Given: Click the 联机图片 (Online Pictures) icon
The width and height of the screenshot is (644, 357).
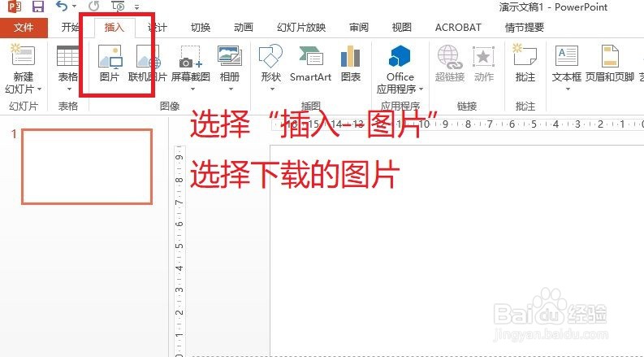Looking at the screenshot, I should [x=148, y=57].
